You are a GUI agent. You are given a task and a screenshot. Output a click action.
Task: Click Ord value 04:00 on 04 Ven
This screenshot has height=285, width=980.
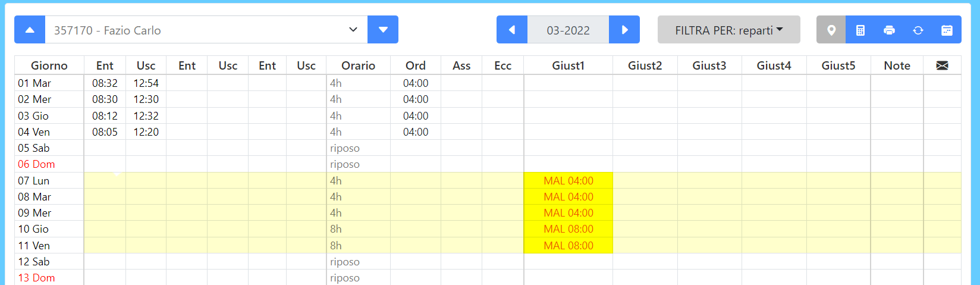(416, 132)
